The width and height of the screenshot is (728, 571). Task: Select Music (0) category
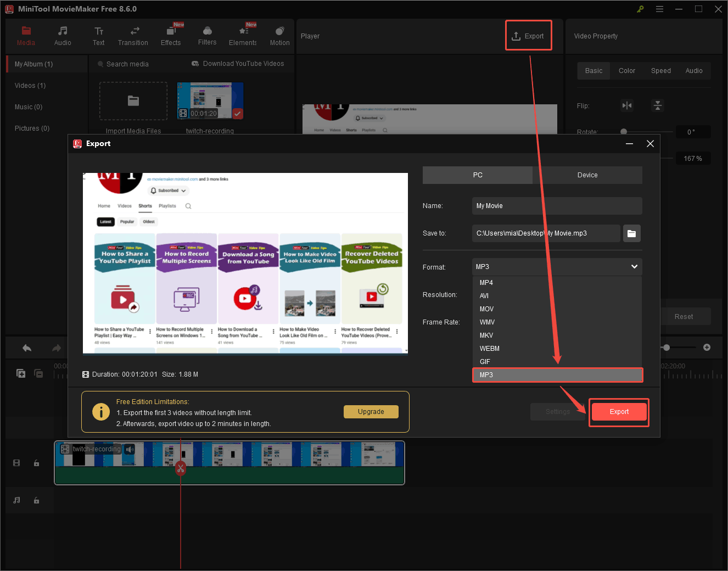coord(29,107)
